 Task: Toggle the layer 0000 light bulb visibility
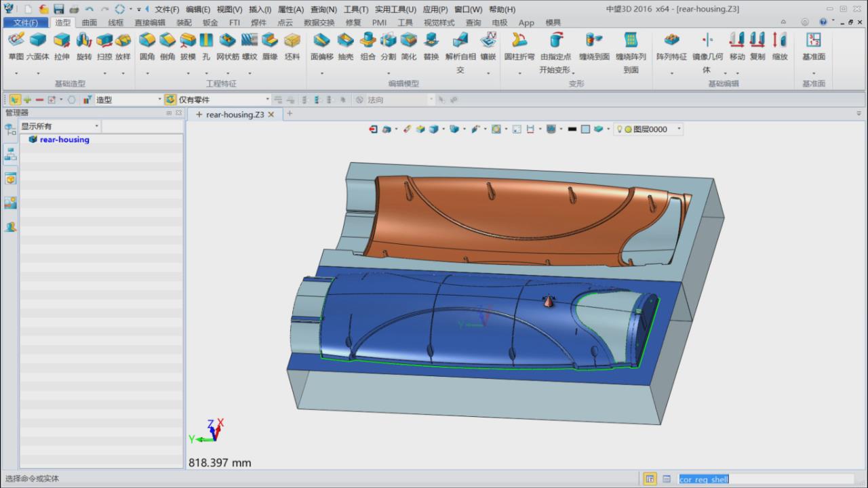[619, 129]
